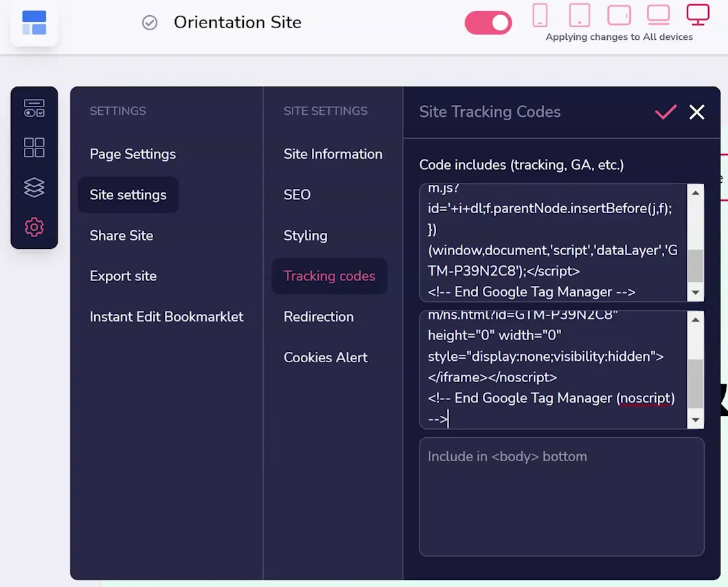Open Page Settings
The image size is (728, 587).
[133, 154]
